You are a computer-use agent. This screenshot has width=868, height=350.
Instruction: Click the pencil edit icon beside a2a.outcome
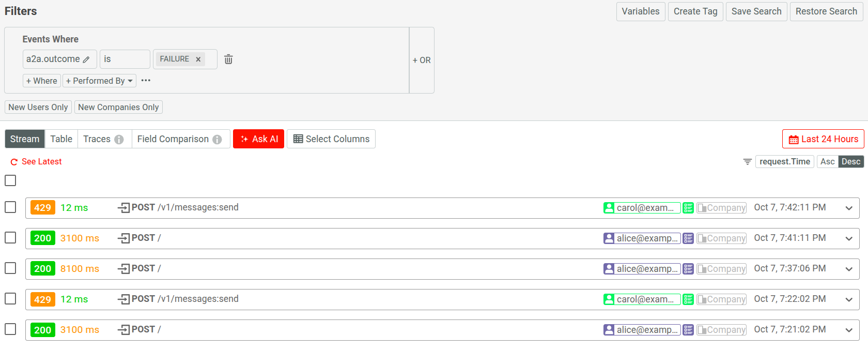86,59
